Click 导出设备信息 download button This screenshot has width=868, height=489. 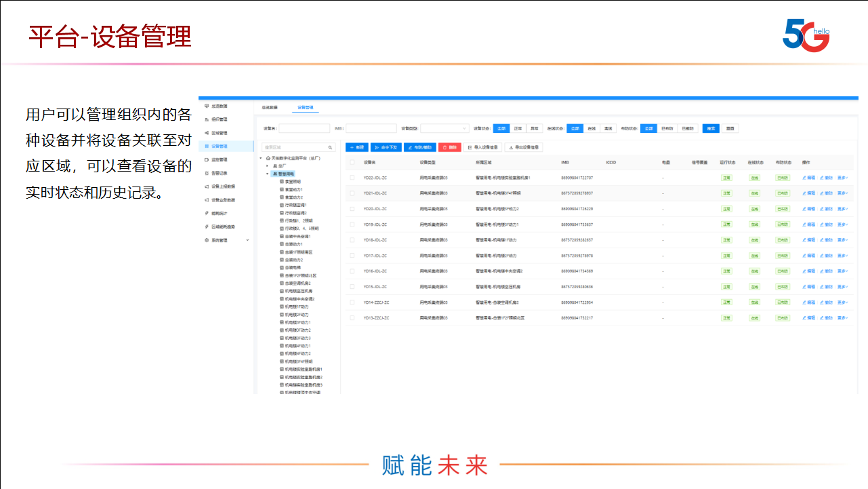coord(524,147)
